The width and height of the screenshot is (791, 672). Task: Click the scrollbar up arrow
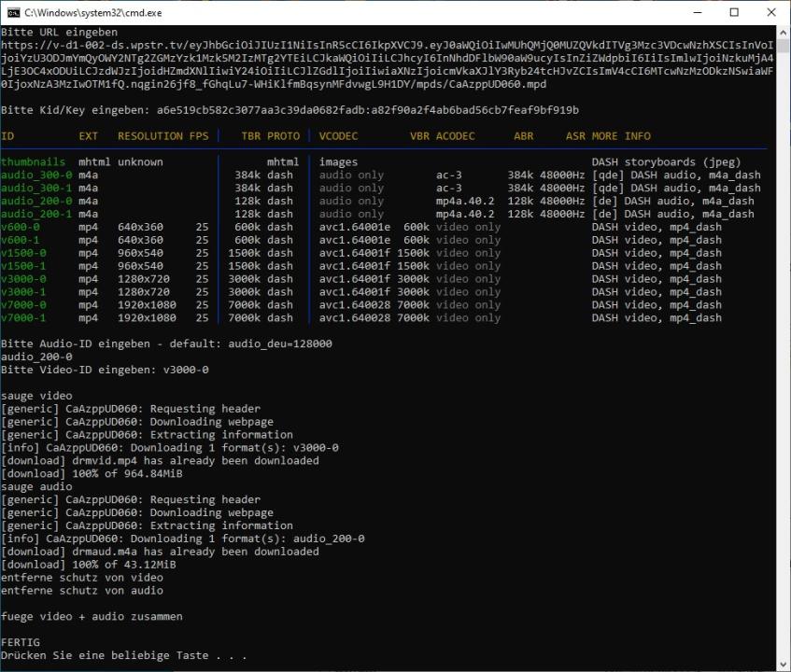coord(783,33)
